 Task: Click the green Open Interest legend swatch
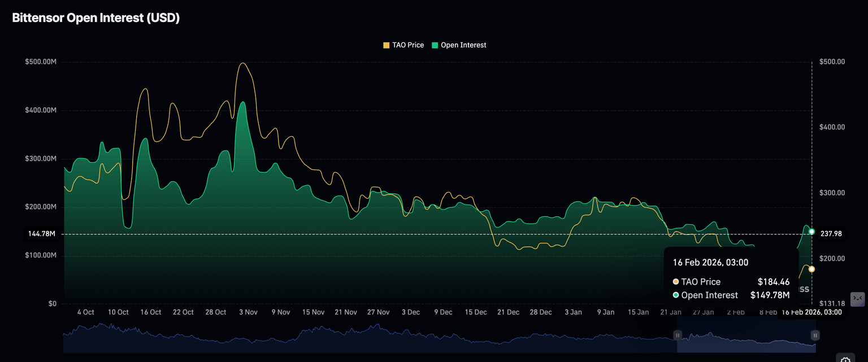(x=435, y=45)
